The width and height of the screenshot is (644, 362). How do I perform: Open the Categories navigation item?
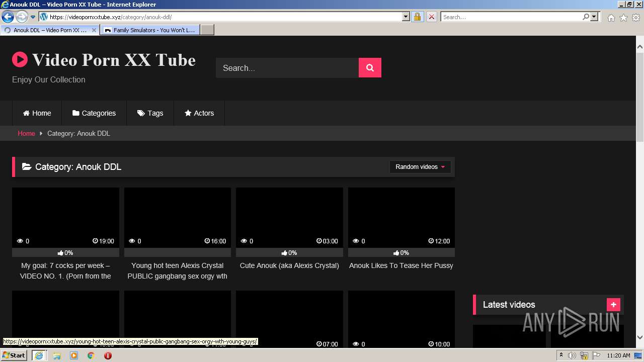[94, 113]
